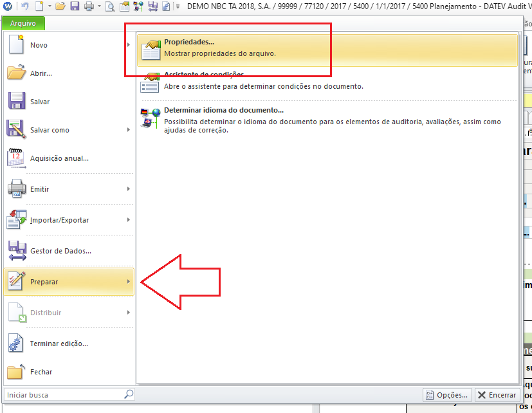
Task: Click the conditions assistant icon
Action: click(x=150, y=83)
